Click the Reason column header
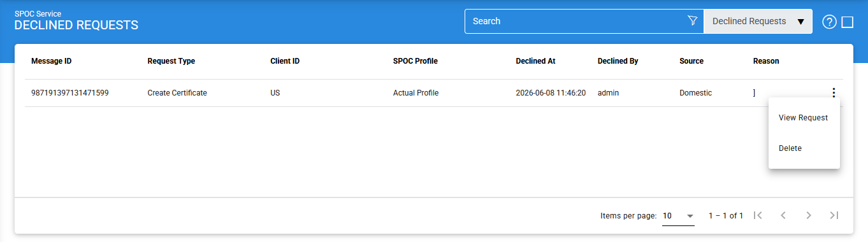This screenshot has width=868, height=242. [x=766, y=61]
